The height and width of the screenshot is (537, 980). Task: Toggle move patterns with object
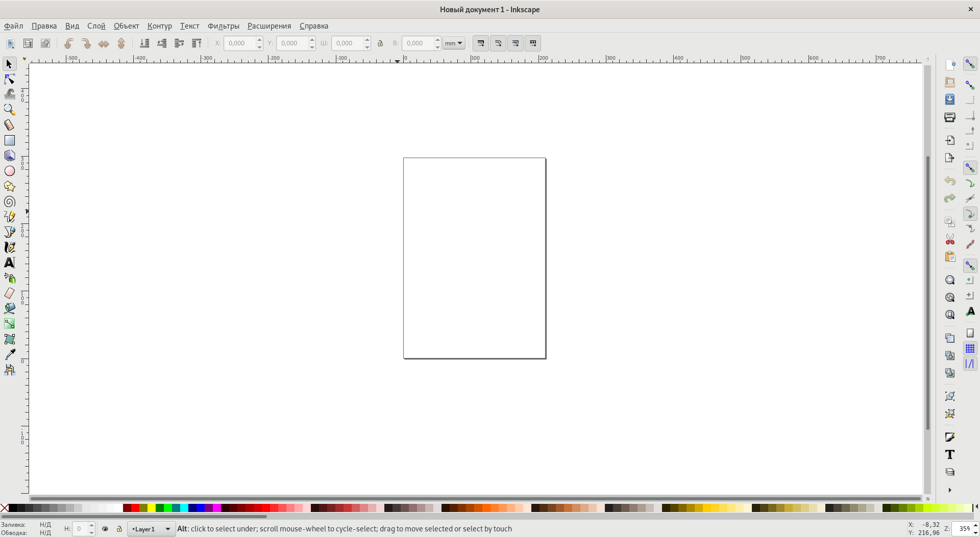532,43
